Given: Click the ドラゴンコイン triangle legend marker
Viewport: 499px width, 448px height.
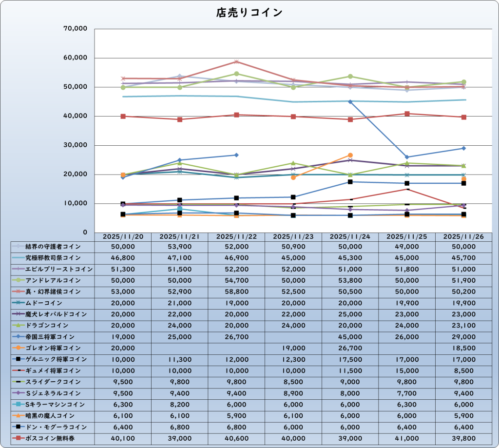Looking at the screenshot, I should [18, 325].
